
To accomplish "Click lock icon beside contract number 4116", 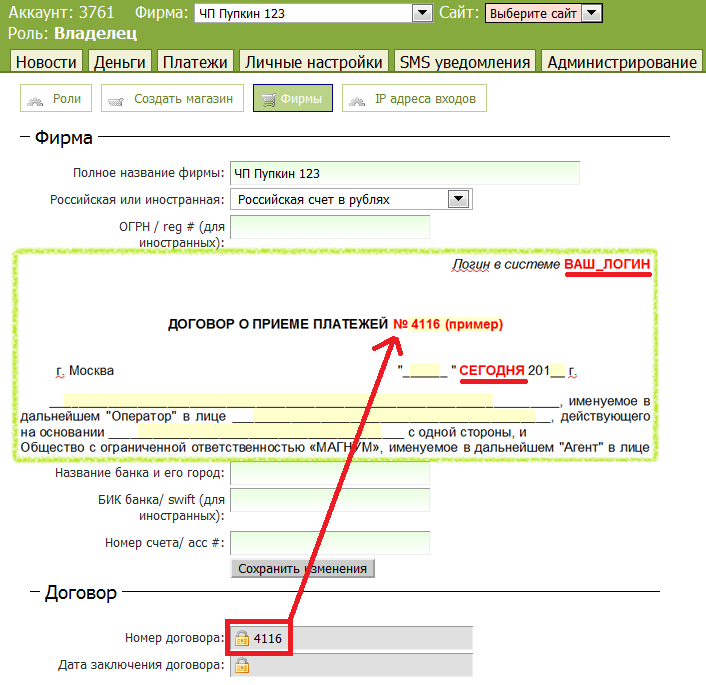I will [242, 638].
